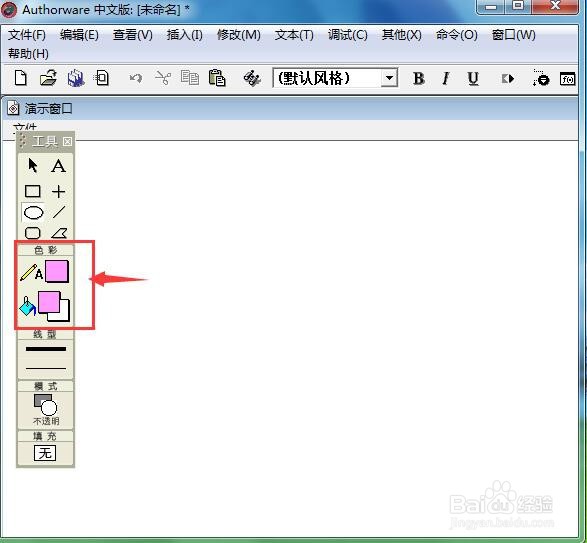Open the 文本(T) menu
The height and width of the screenshot is (543, 587).
(294, 35)
